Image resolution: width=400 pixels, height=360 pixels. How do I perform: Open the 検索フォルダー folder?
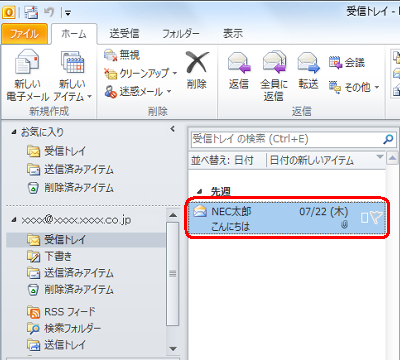[64, 328]
